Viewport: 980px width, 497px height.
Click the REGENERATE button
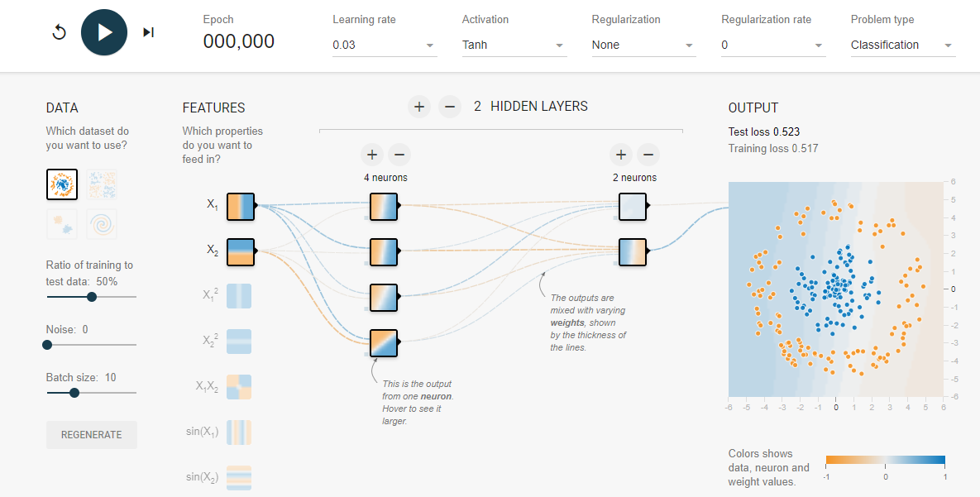[x=91, y=434]
